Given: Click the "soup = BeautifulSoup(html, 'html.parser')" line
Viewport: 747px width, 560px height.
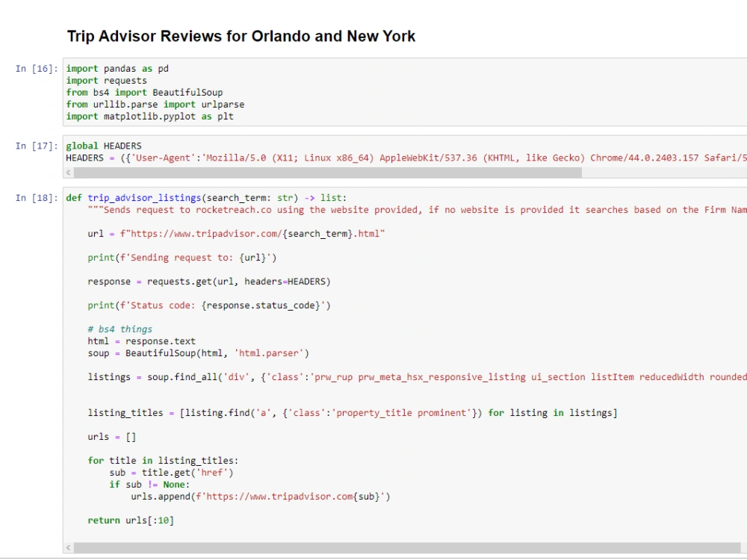Looking at the screenshot, I should click(198, 353).
